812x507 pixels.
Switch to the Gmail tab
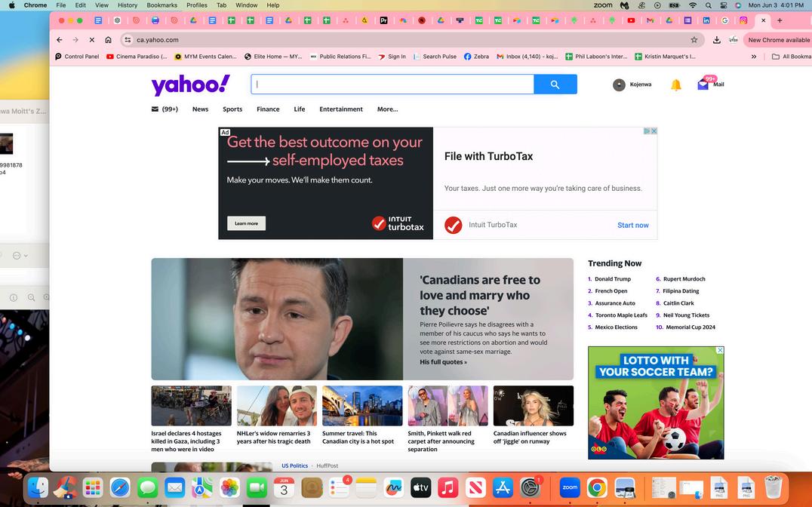[650, 20]
